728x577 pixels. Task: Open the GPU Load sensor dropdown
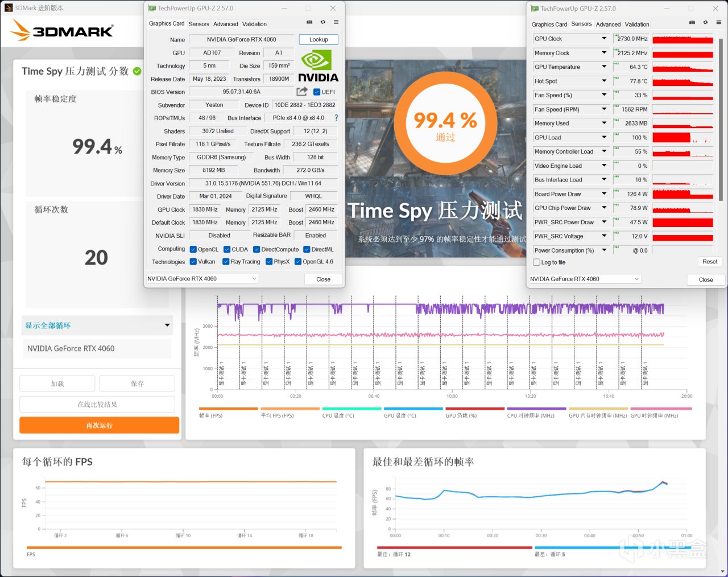pos(604,138)
